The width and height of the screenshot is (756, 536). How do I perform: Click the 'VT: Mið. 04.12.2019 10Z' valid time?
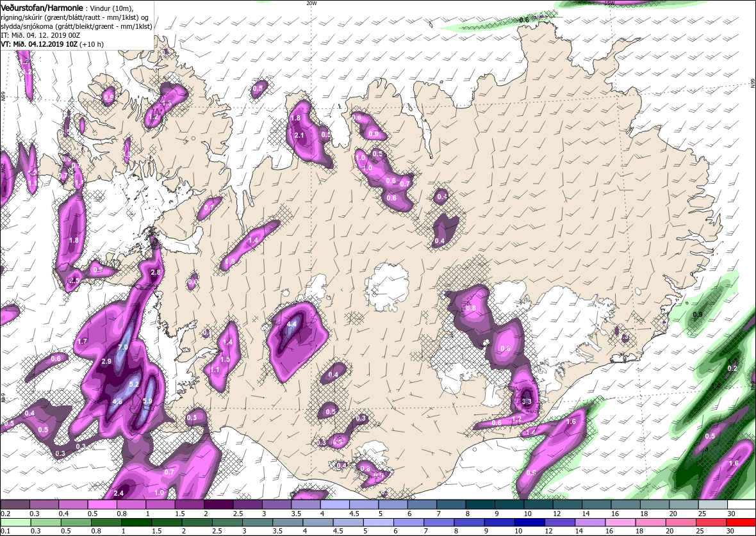38,44
